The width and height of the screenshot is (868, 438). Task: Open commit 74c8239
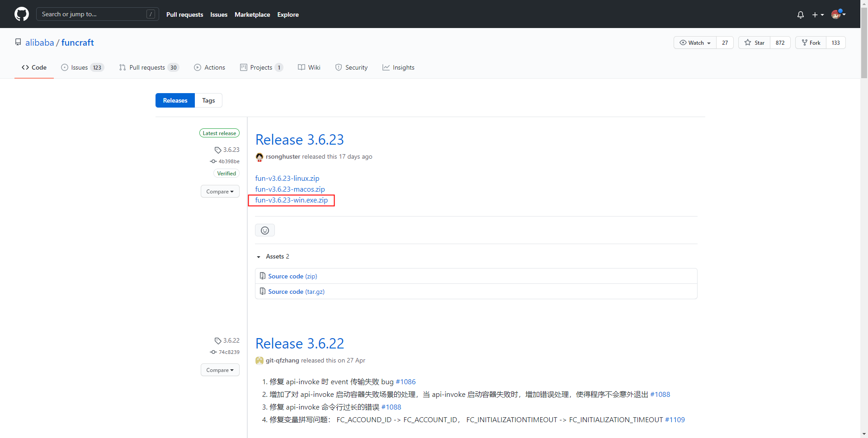click(225, 352)
